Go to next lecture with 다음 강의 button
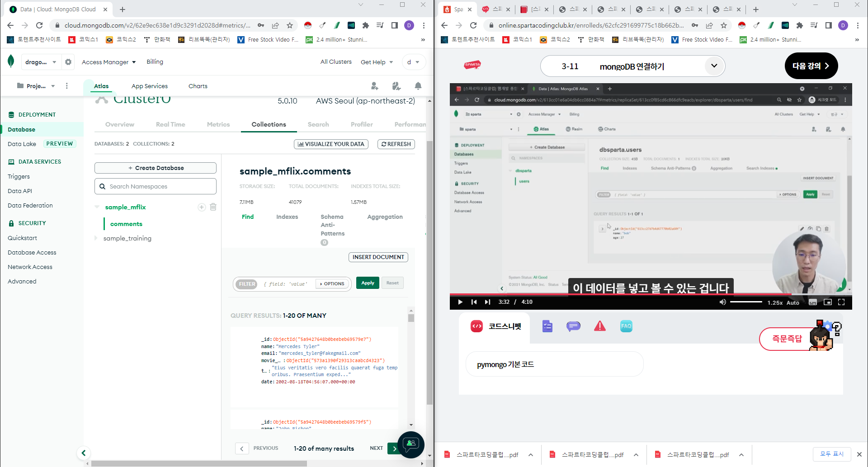Viewport: 868px width, 467px height. point(811,66)
